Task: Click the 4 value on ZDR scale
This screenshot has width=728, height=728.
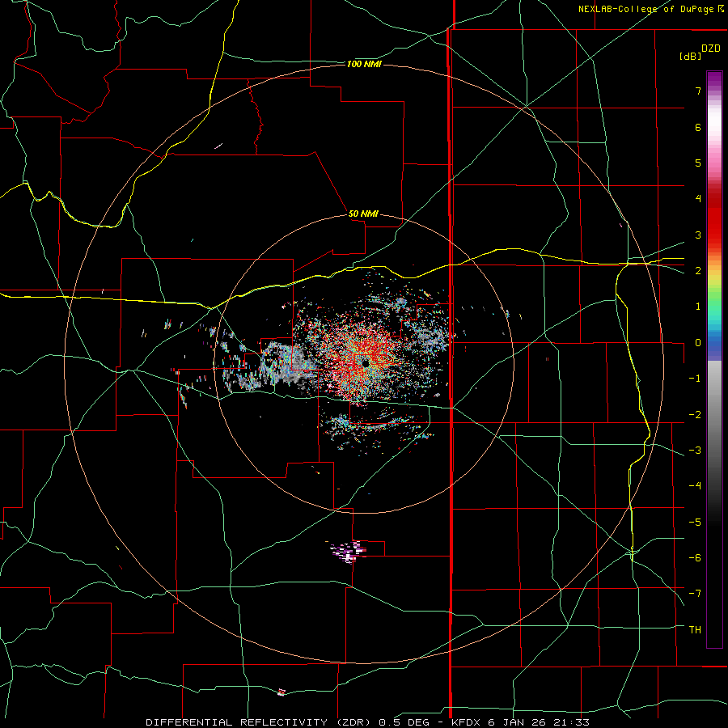Action: click(698, 199)
